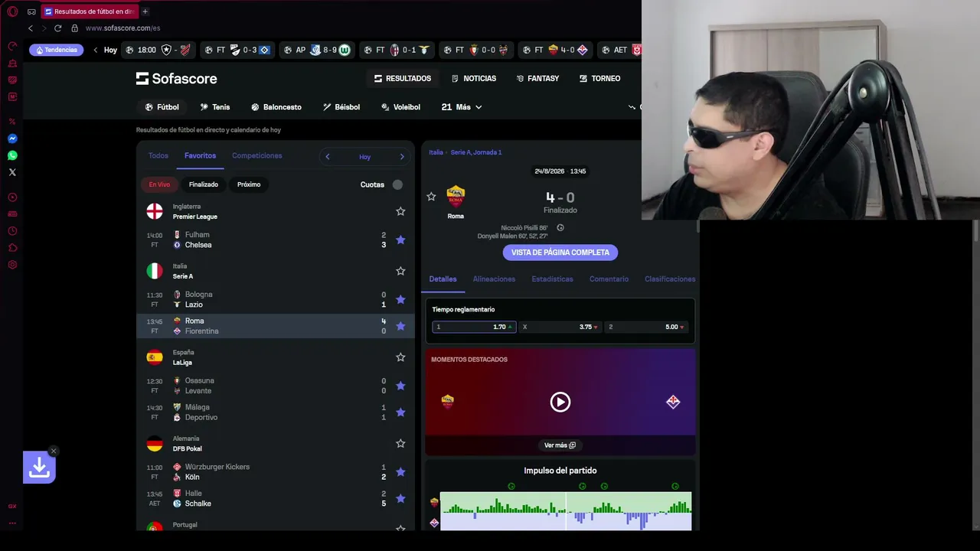Open Opera sidebar settings gear
Image resolution: width=980 pixels, height=551 pixels.
click(12, 265)
